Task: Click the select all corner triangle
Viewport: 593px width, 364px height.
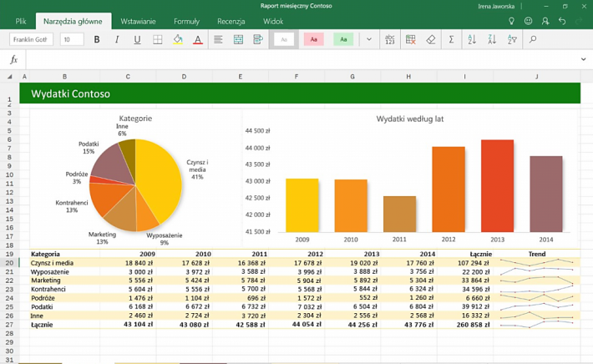Action: pos(9,77)
